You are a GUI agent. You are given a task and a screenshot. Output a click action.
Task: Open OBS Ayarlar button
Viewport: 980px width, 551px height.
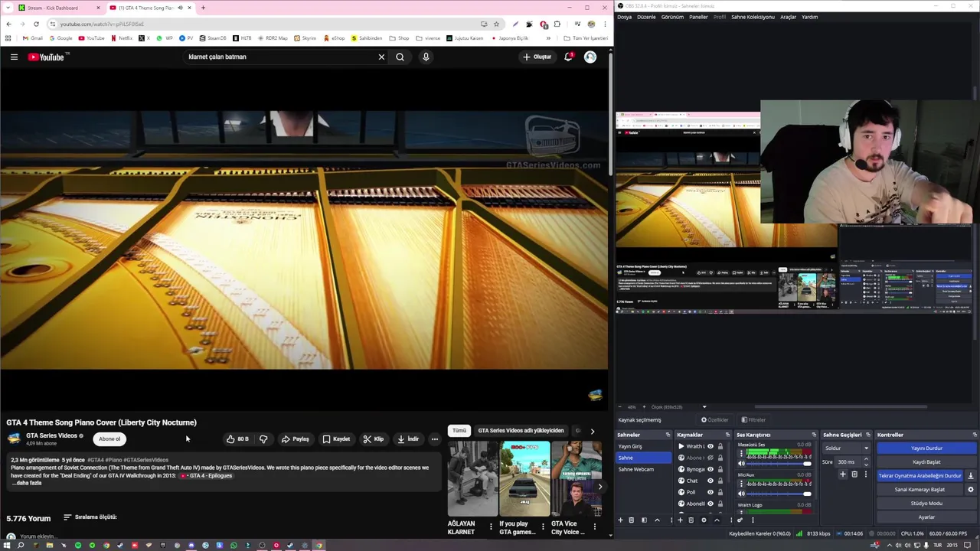click(926, 517)
